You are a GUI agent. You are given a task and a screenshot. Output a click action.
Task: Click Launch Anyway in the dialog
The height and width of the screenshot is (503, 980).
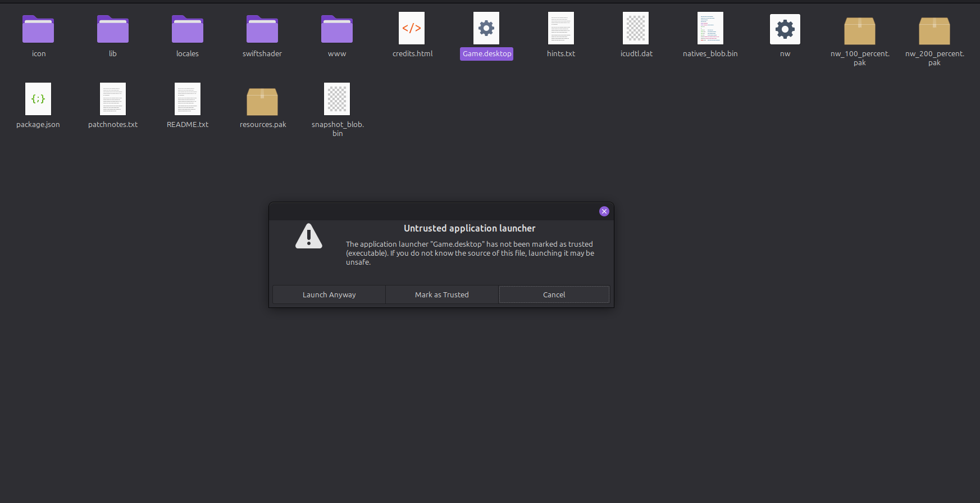click(x=329, y=294)
